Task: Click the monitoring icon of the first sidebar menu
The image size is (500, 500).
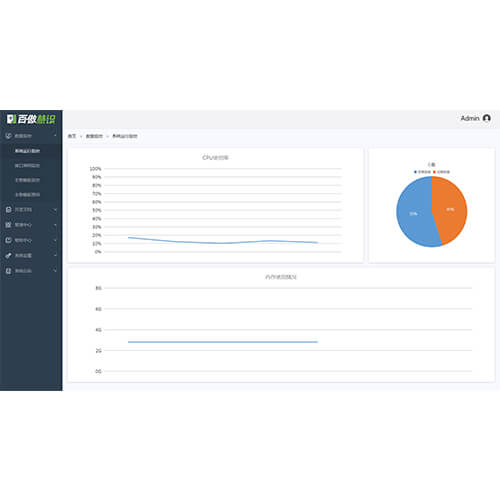Action: [9, 136]
